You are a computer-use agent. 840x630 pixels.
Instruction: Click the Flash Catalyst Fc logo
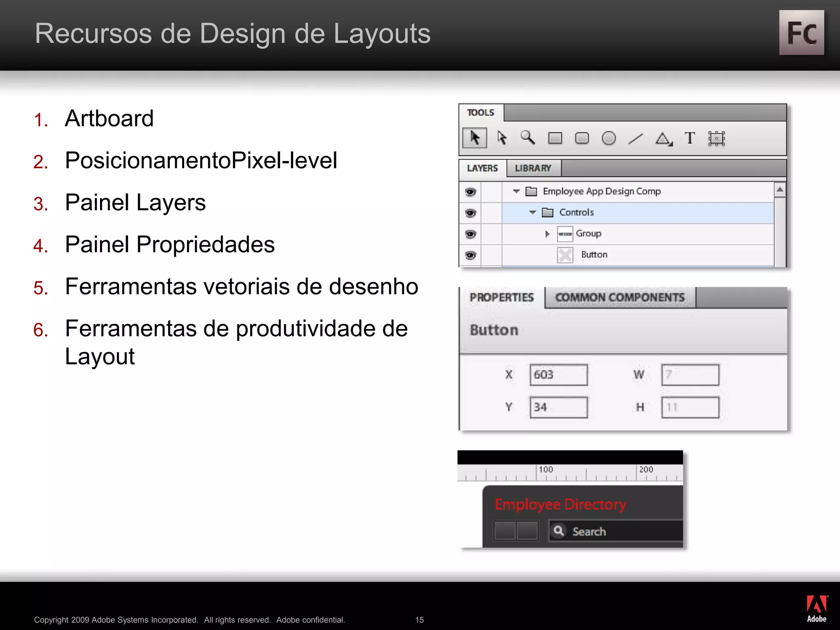tap(801, 33)
